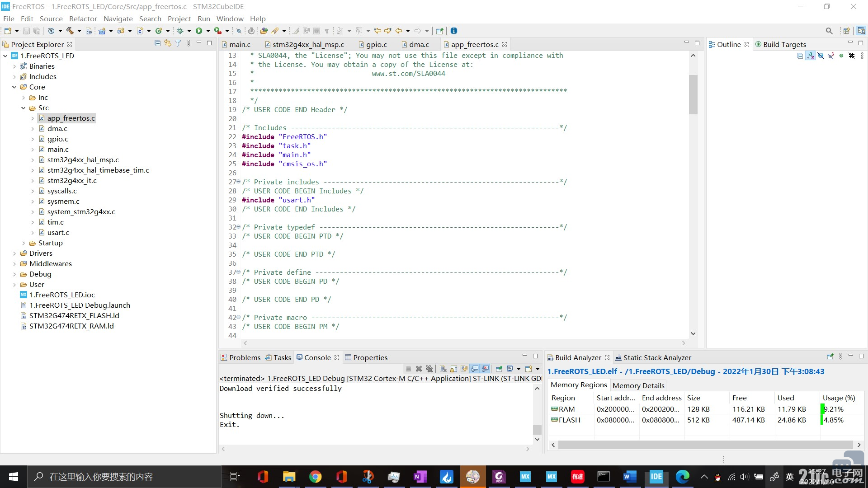Click the External Tools run icon

click(x=217, y=31)
